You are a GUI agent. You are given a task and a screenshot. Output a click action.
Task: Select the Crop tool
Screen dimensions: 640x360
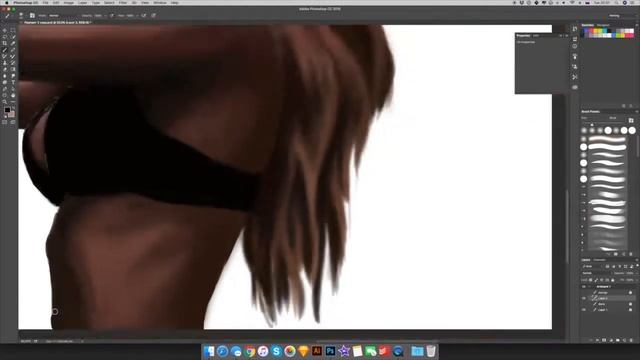click(x=4, y=43)
